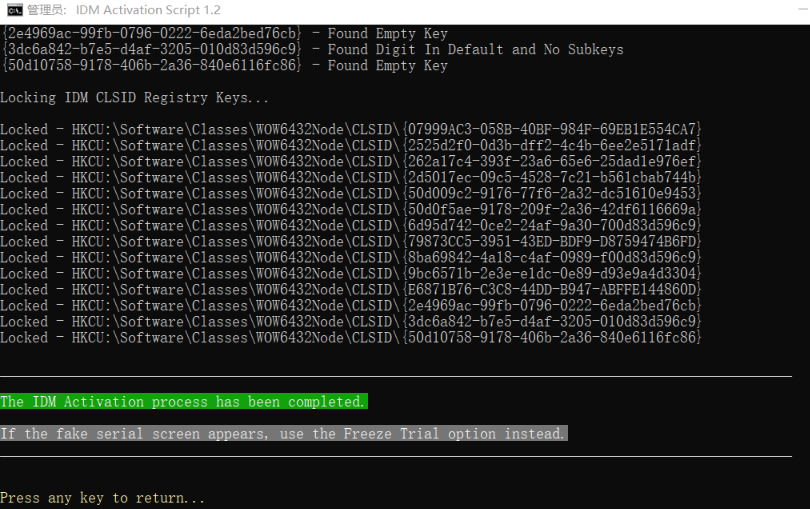810x509 pixels.
Task: Click the Locked line ending {262a17c4-393f-23a6-65e6-25dad1e976ef}
Action: (x=351, y=161)
